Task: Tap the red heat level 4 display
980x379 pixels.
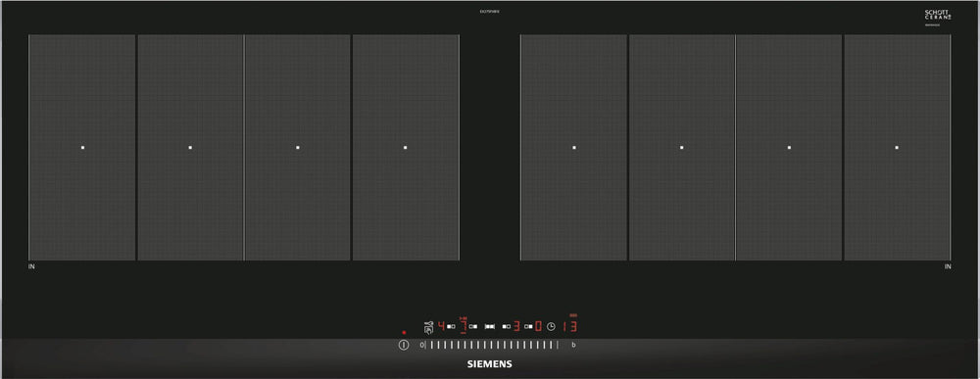Action: [441, 326]
